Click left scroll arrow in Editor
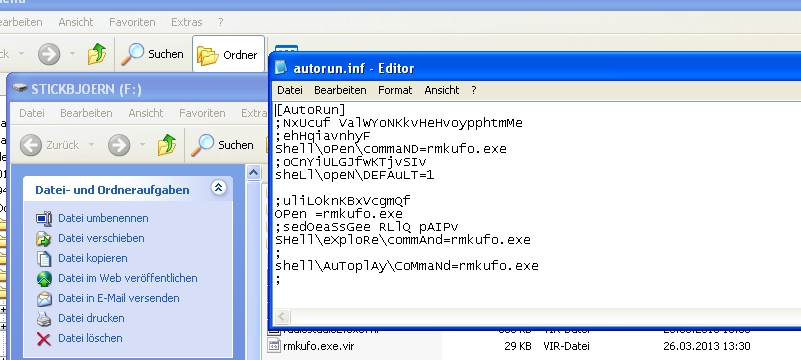This screenshot has height=360, width=801. pyautogui.click(x=282, y=316)
